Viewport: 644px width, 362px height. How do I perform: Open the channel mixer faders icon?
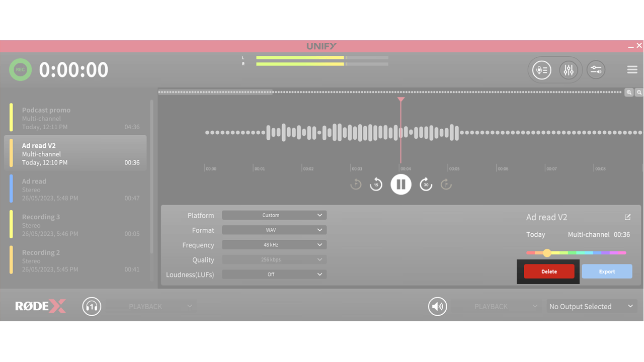coord(569,70)
